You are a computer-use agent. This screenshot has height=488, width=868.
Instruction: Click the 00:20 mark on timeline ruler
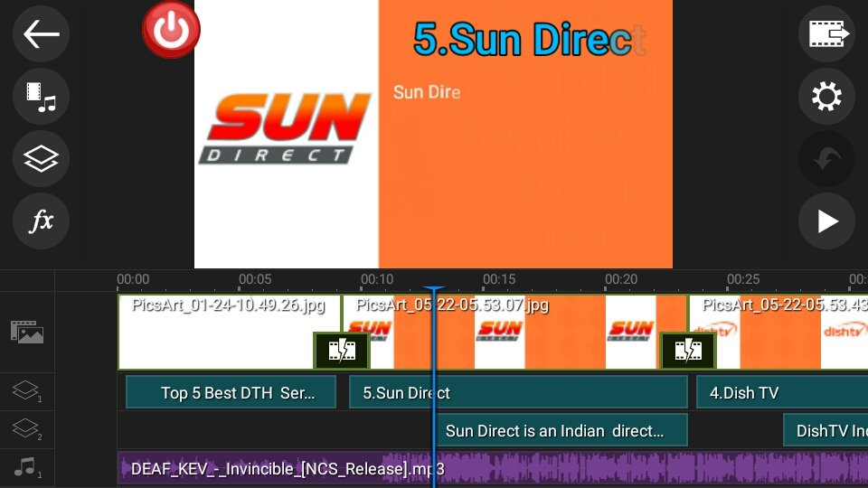click(621, 279)
